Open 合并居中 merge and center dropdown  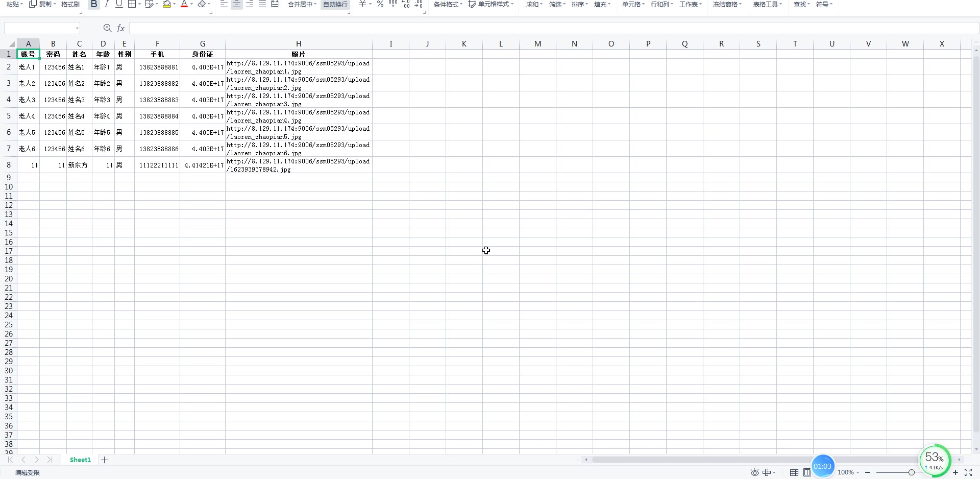pos(302,4)
